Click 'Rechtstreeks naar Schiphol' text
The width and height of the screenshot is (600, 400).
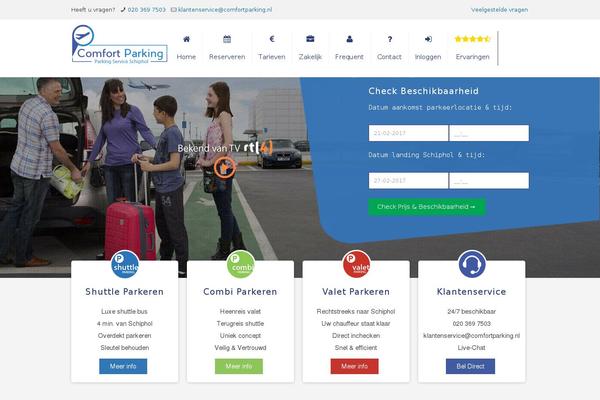coord(356,312)
